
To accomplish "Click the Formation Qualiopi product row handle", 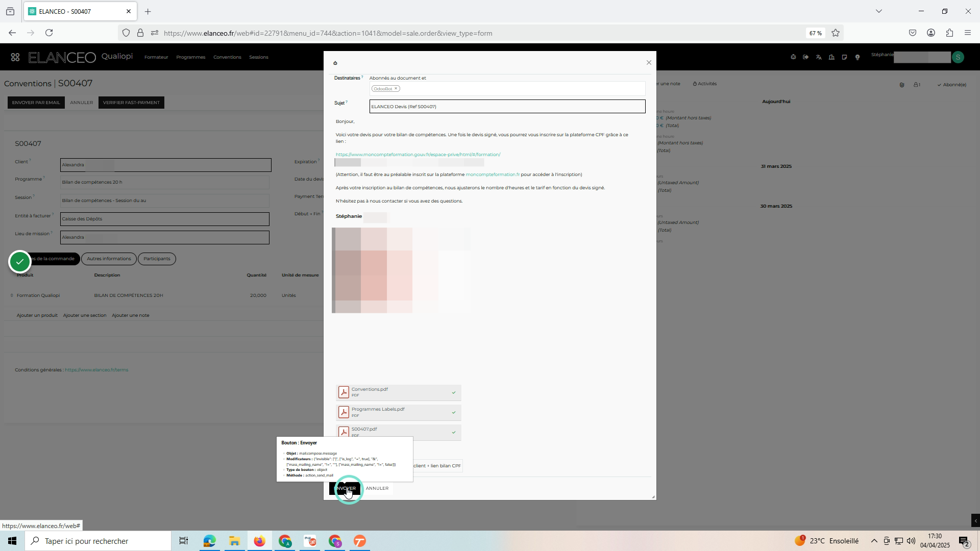I will 12,295.
